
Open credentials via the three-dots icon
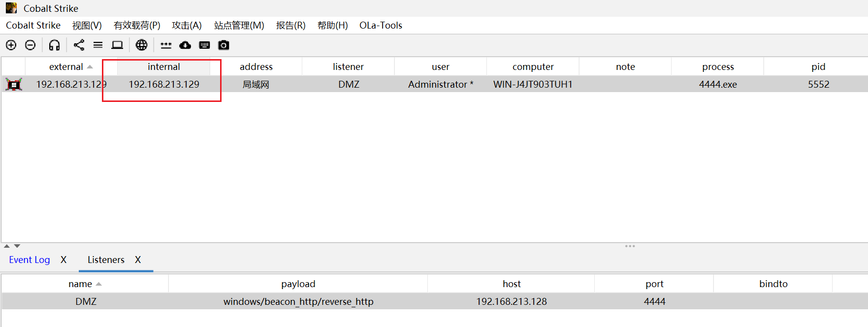coord(166,45)
